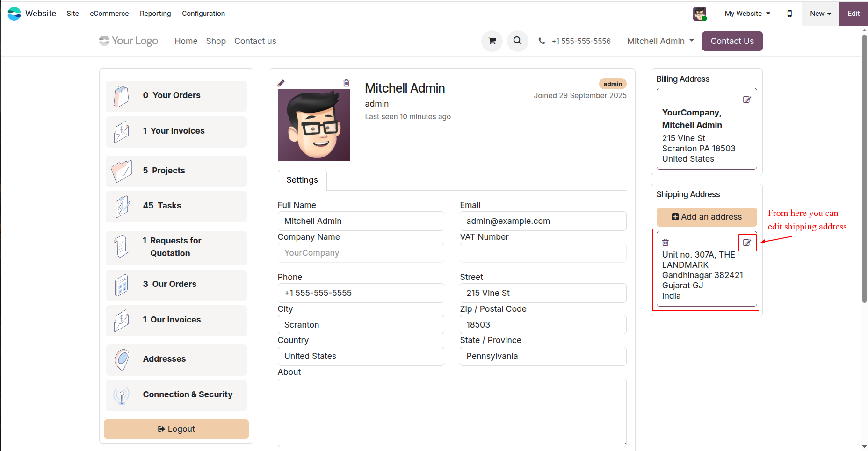Select the Settings tab
The width and height of the screenshot is (868, 451).
click(x=302, y=180)
